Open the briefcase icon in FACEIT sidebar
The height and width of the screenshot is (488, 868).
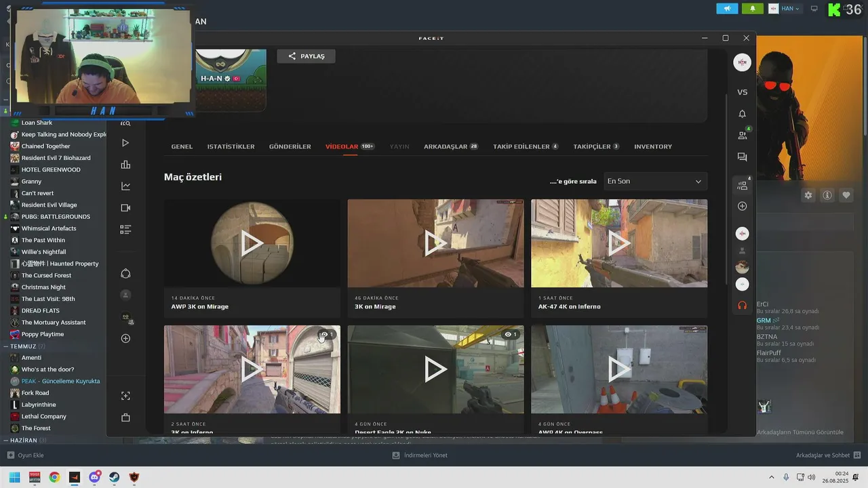pos(125,418)
